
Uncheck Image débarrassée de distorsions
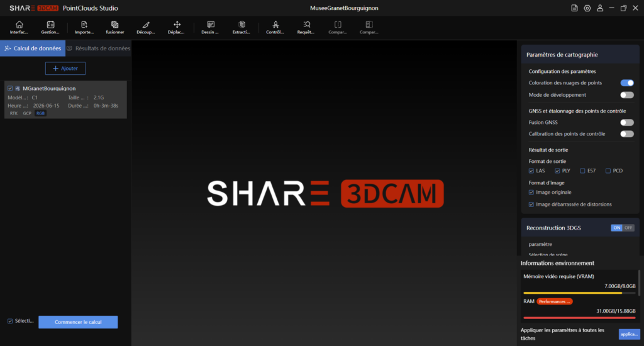(x=531, y=204)
